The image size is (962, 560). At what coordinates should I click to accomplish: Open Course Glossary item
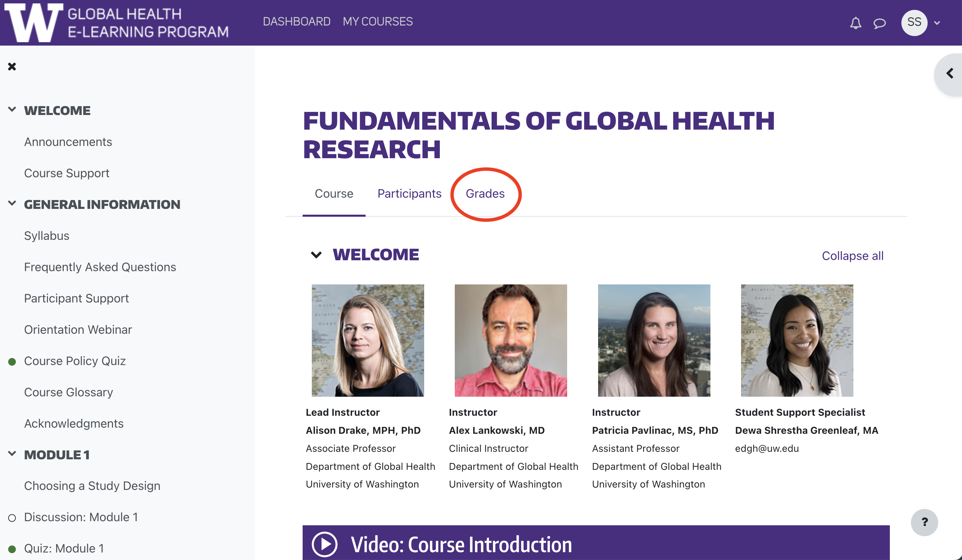click(x=68, y=392)
